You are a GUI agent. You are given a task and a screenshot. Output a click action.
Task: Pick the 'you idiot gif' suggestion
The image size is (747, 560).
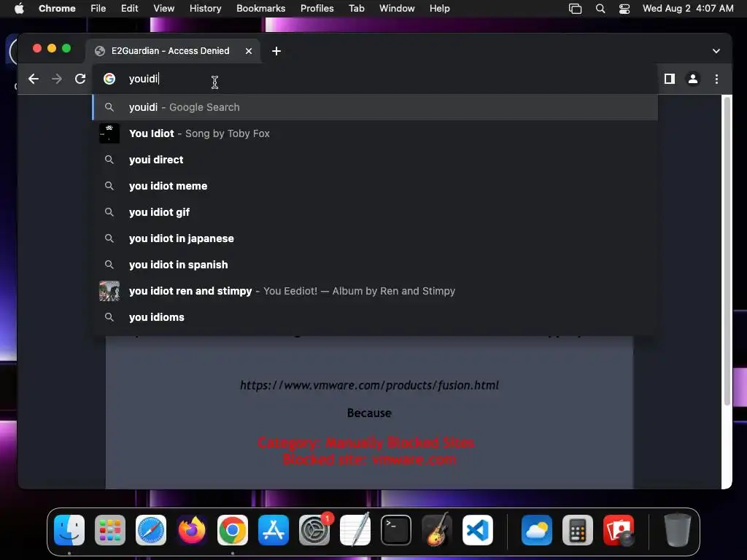376,212
